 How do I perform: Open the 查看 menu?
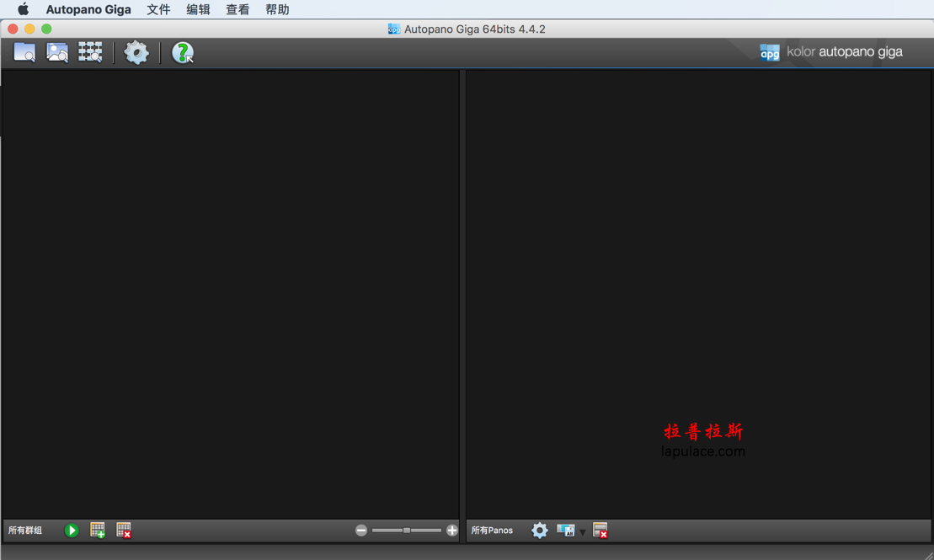pos(237,9)
